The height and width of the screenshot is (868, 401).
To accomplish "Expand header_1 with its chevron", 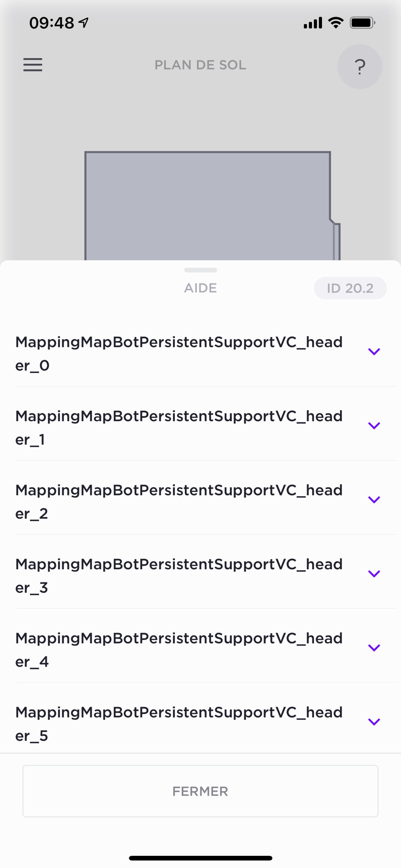I will pos(374,426).
